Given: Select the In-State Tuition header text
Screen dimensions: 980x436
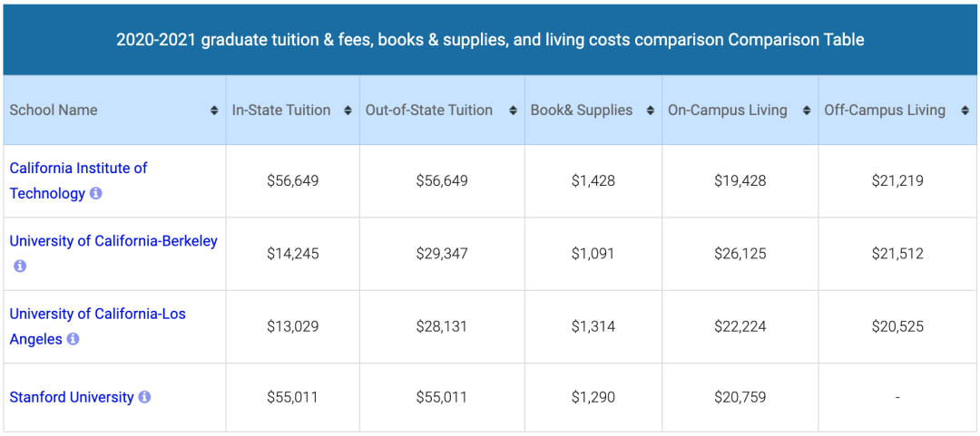Looking at the screenshot, I should [x=281, y=111].
